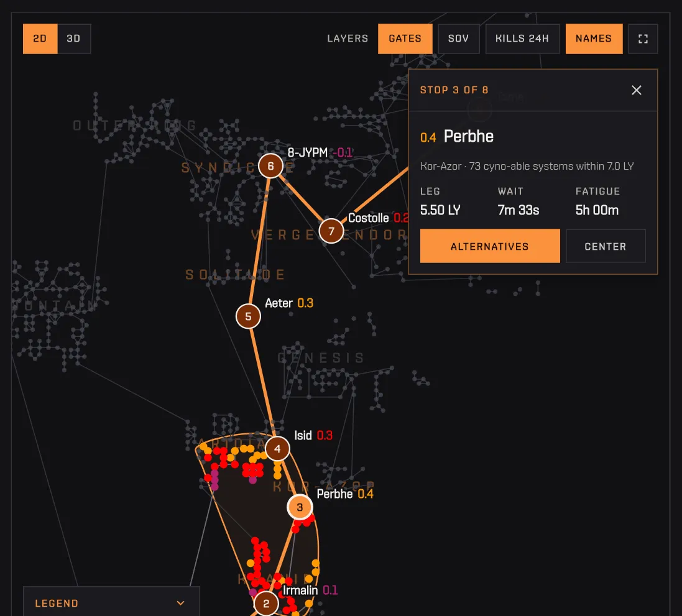This screenshot has height=616, width=682.
Task: Toggle the KILLS 24H layer
Action: pos(522,39)
